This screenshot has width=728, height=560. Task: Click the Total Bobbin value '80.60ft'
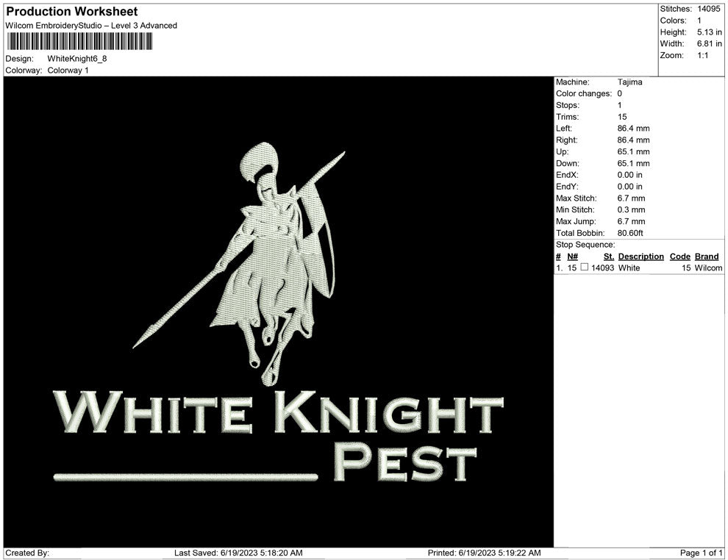(630, 233)
